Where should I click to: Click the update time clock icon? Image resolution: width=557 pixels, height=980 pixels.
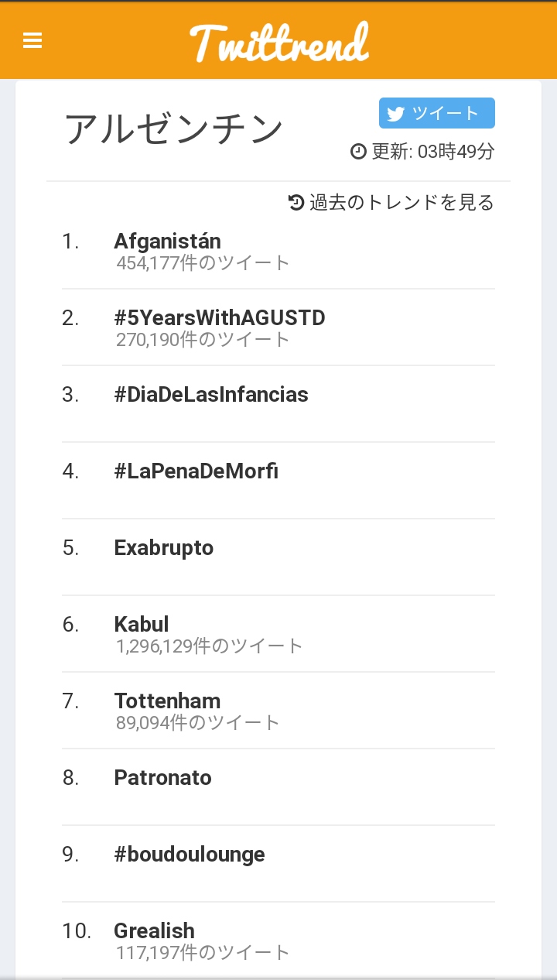pyautogui.click(x=358, y=152)
